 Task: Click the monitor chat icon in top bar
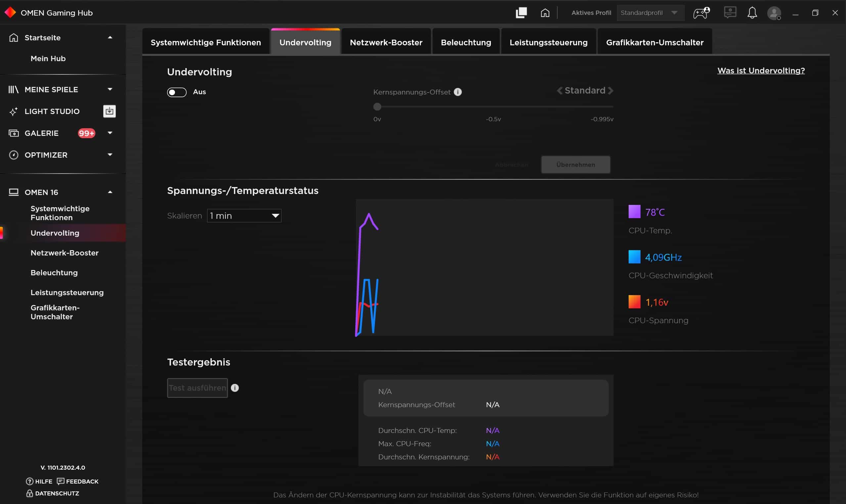[730, 13]
